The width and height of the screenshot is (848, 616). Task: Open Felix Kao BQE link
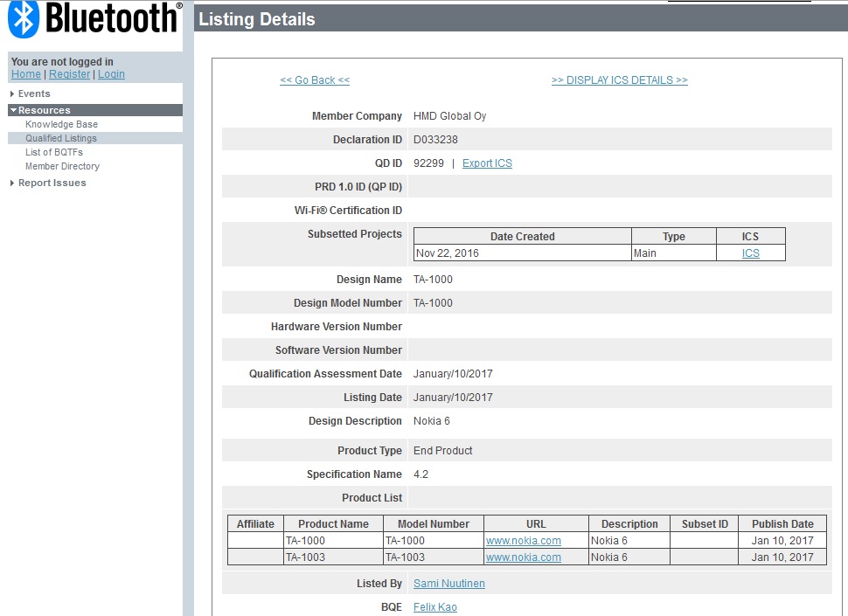pyautogui.click(x=435, y=607)
